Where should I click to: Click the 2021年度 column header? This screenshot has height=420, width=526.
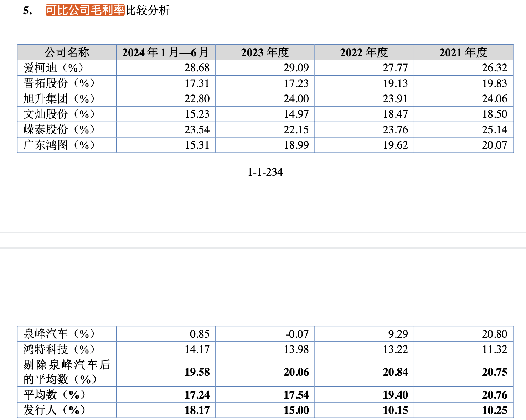tap(463, 52)
